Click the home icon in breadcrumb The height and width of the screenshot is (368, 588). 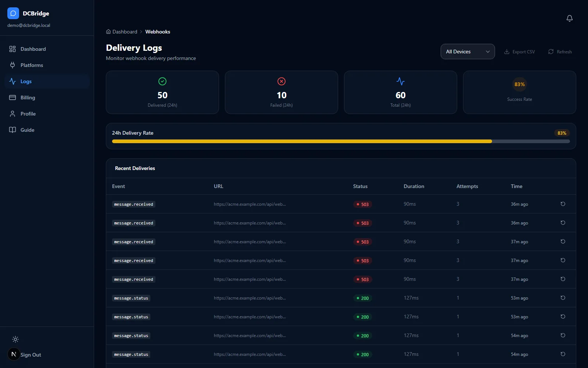(x=108, y=32)
